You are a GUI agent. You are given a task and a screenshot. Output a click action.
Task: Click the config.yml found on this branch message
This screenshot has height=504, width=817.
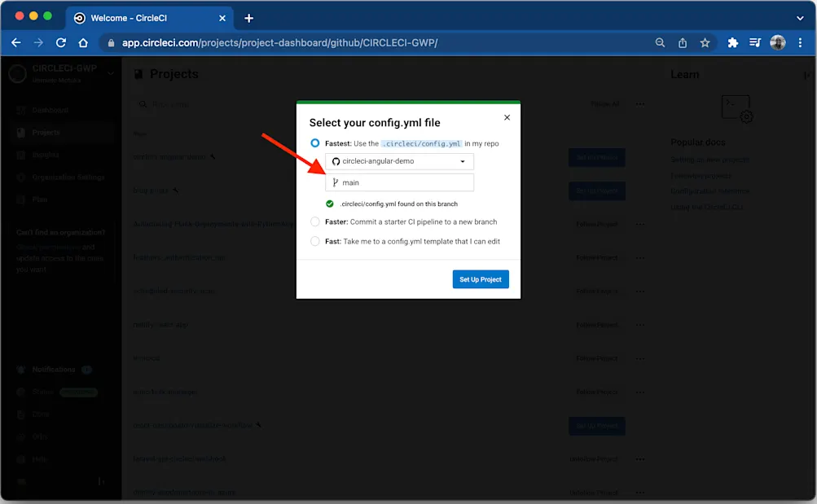click(398, 204)
